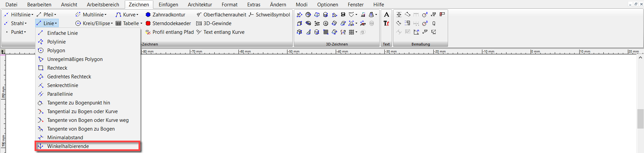
Task: Select Gedrehtes Rechteck entry
Action: click(88, 77)
